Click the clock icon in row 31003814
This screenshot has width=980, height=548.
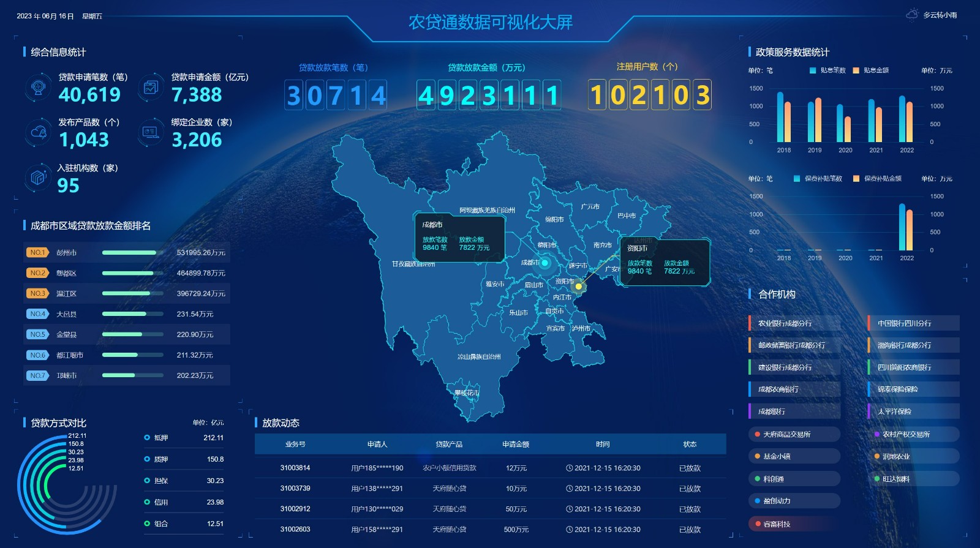(x=570, y=468)
